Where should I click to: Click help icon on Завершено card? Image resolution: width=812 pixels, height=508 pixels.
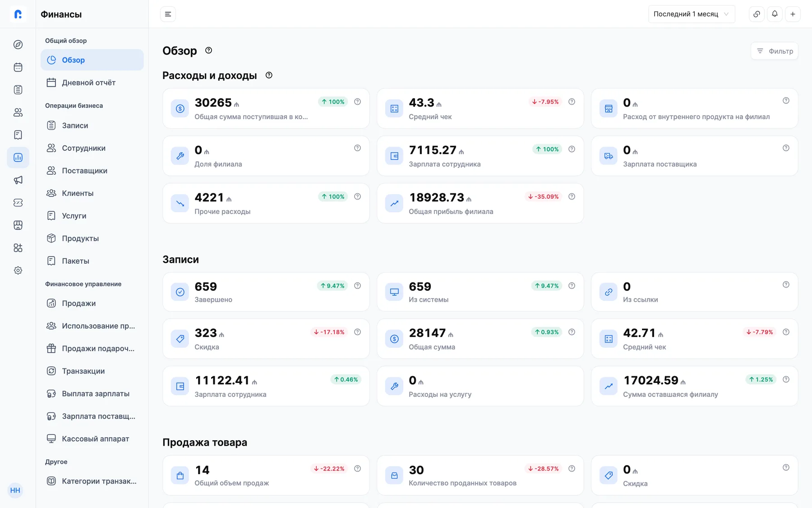[357, 285]
